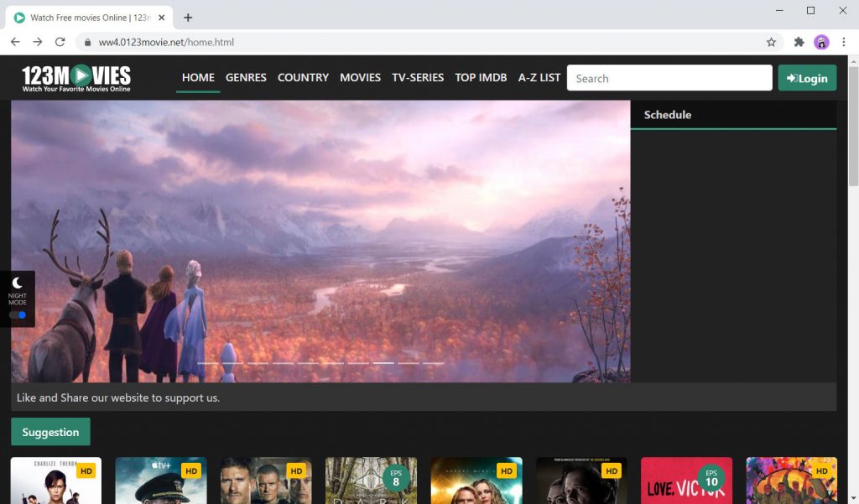Open the Dark series poster with EPS 8
This screenshot has height=504, width=859.
click(x=371, y=481)
